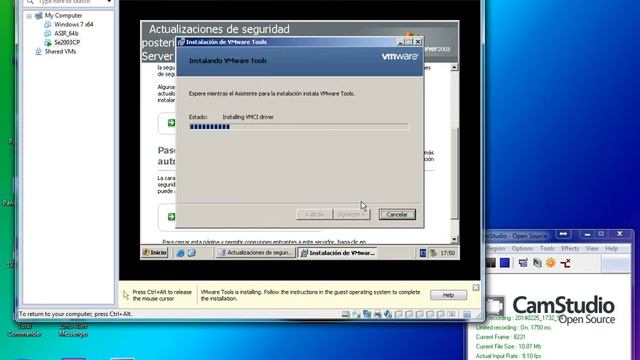Collapse the My Computer tree node
640x360 pixels.
point(29,16)
